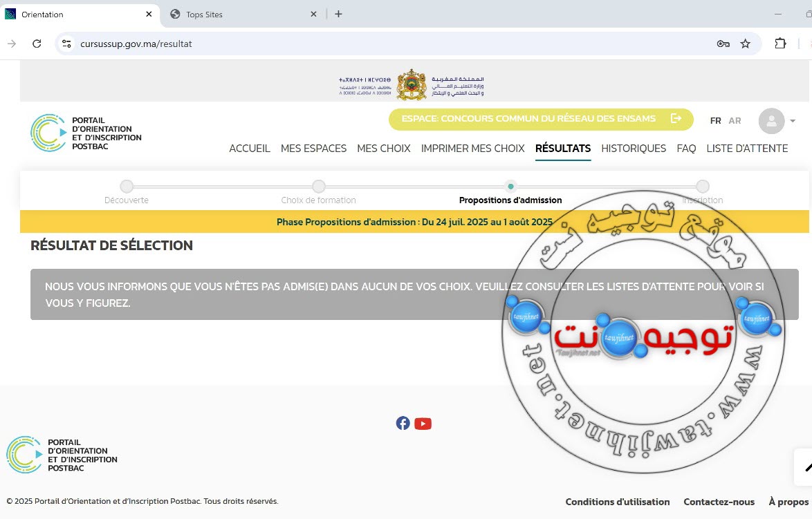Switch language to FR
Viewport: 812px width, 519px height.
pos(716,120)
